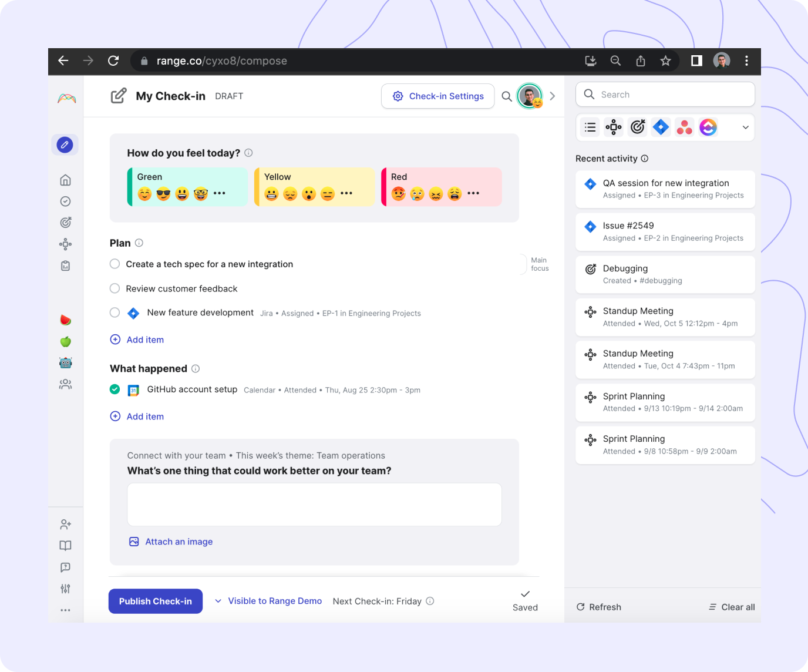
Task: Click the browser bookmark star icon
Action: (665, 61)
